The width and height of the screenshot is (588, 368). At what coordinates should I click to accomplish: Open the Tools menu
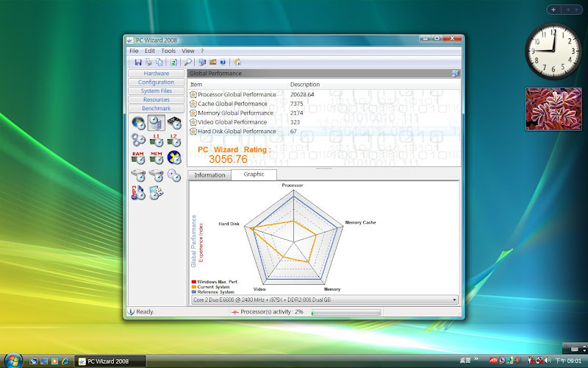pos(168,51)
